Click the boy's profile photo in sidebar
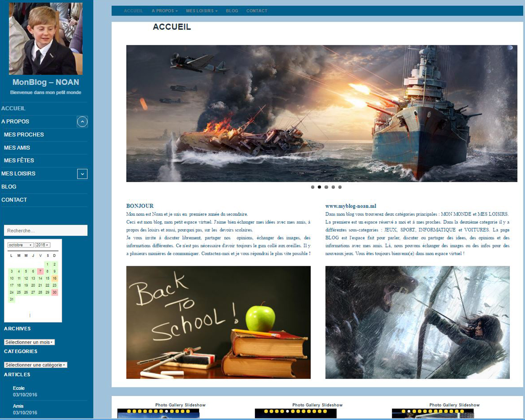 (x=46, y=39)
